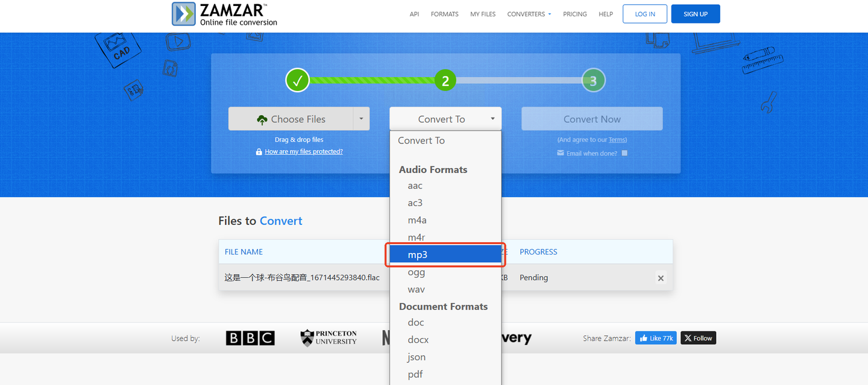Image resolution: width=868 pixels, height=385 pixels.
Task: Click the SIGN UP button
Action: pyautogui.click(x=696, y=14)
